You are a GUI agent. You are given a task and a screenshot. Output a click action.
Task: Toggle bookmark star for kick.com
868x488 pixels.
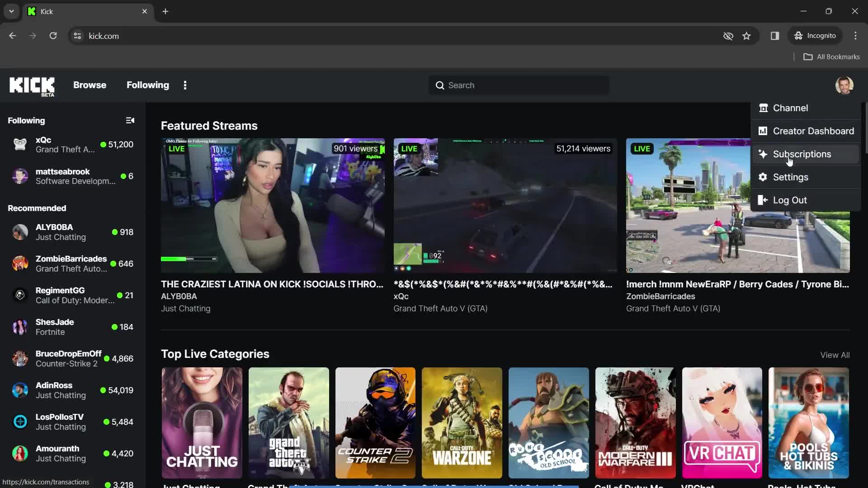(x=746, y=36)
